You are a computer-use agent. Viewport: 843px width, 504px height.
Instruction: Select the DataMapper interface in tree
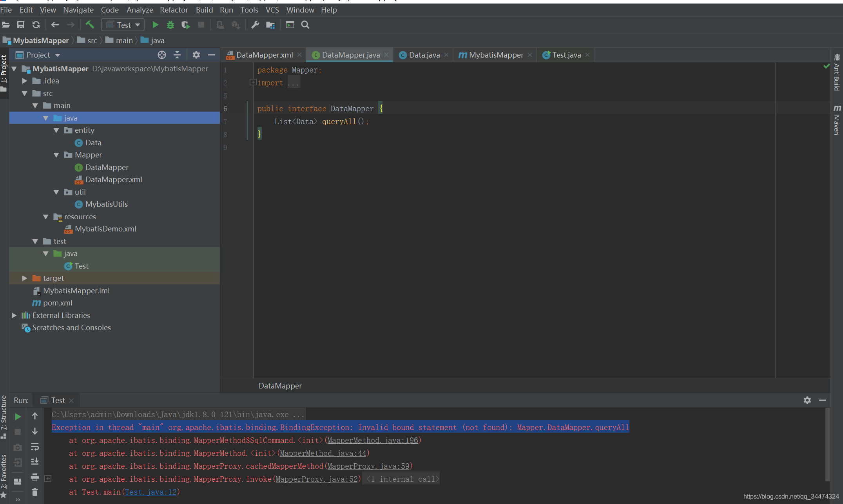pos(107,168)
